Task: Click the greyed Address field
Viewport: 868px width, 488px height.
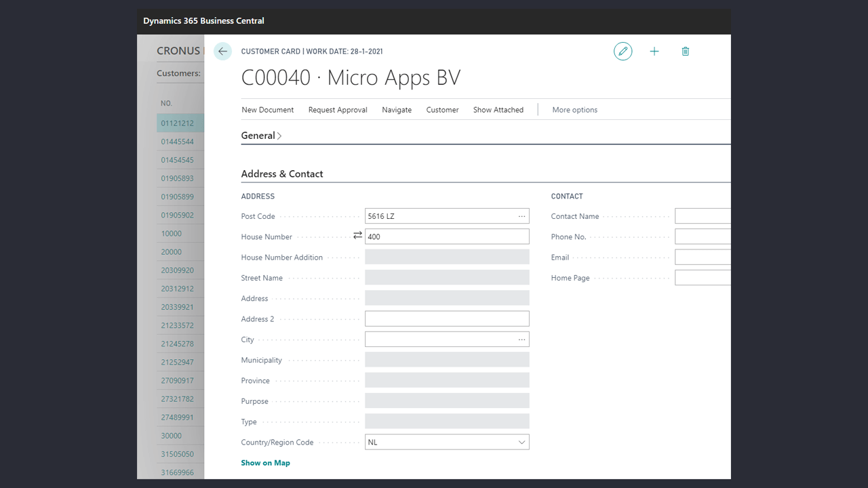Action: (447, 298)
